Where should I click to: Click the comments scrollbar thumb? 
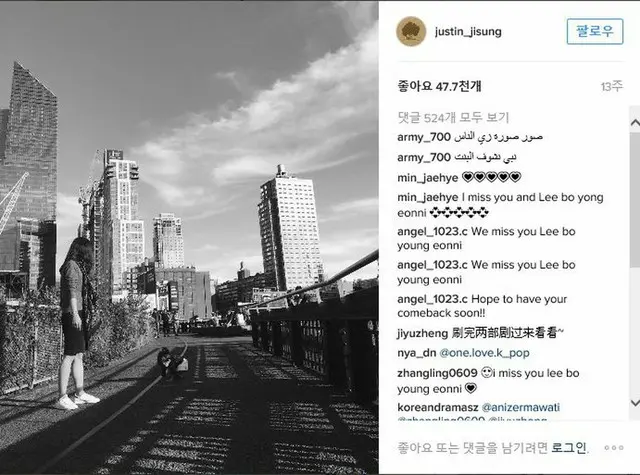click(635, 200)
